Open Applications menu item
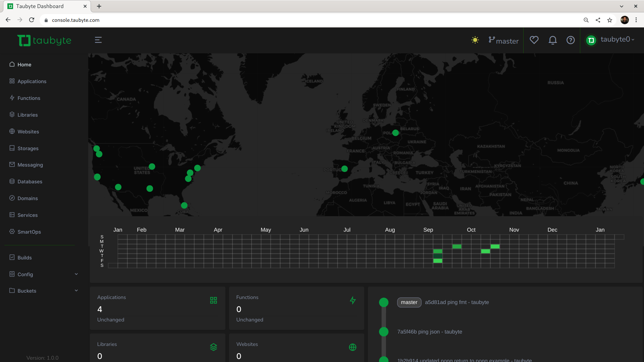This screenshot has width=644, height=362. 32,81
